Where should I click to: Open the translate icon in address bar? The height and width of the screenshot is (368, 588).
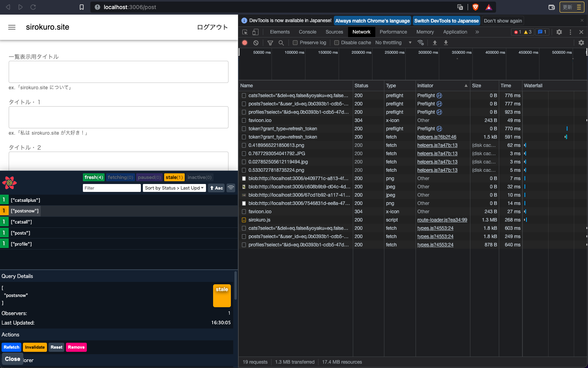[x=460, y=7]
